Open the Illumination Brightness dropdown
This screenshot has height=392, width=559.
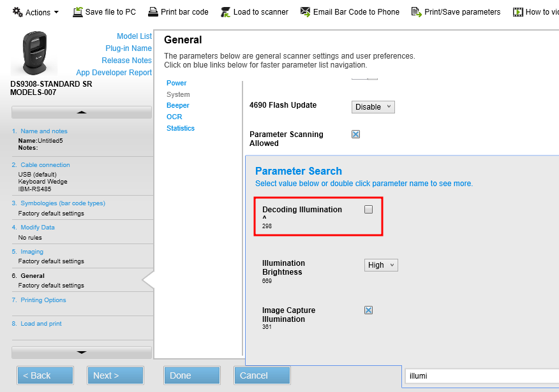381,265
